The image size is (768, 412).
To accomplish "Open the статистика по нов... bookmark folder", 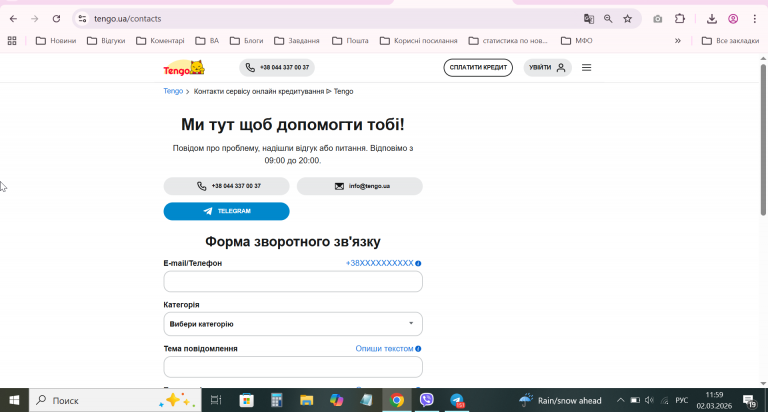I will tap(508, 41).
